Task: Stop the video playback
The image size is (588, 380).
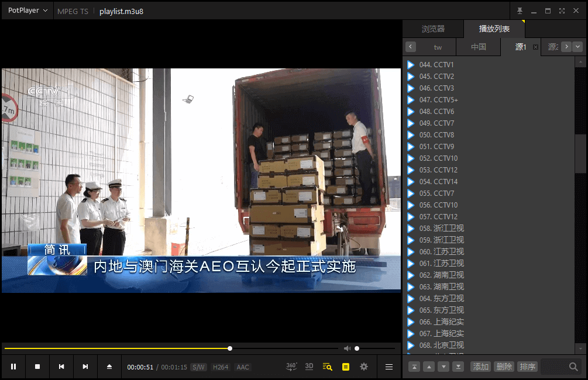Action: (x=37, y=367)
